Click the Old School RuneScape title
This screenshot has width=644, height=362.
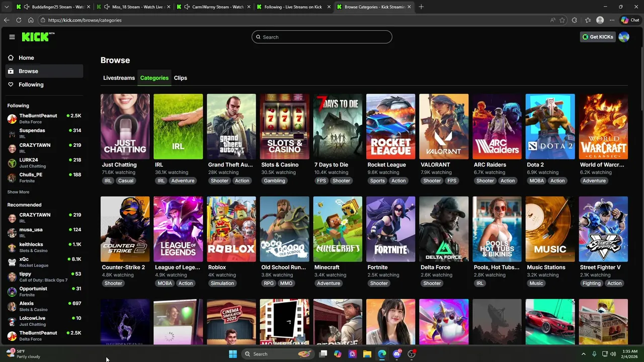(x=284, y=267)
